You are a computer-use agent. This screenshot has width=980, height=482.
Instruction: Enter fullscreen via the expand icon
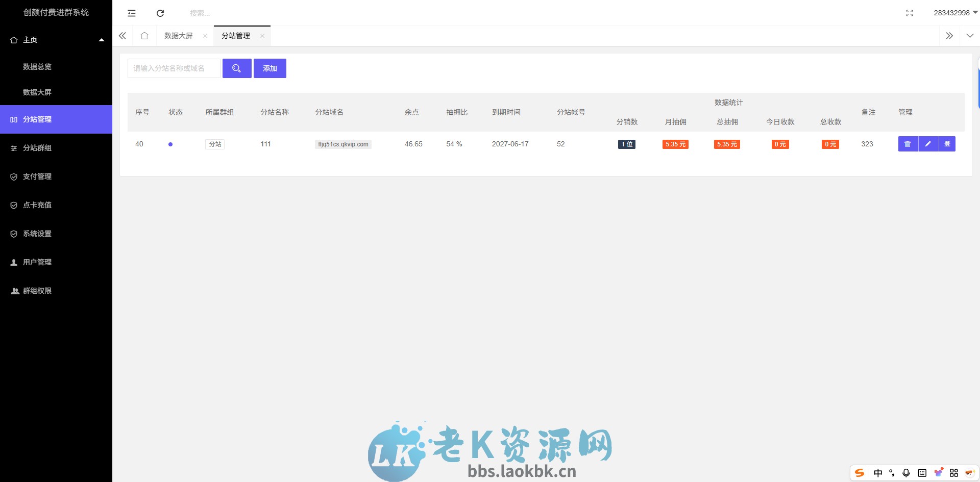coord(910,13)
